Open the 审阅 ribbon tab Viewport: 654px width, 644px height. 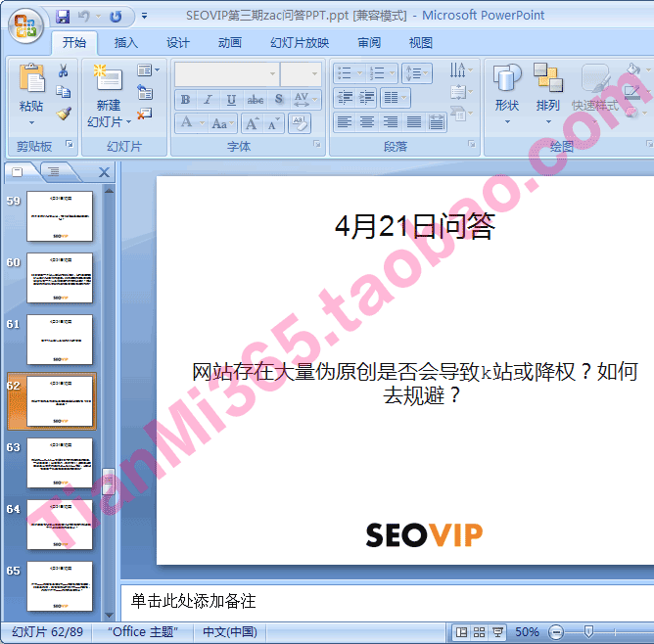click(369, 43)
